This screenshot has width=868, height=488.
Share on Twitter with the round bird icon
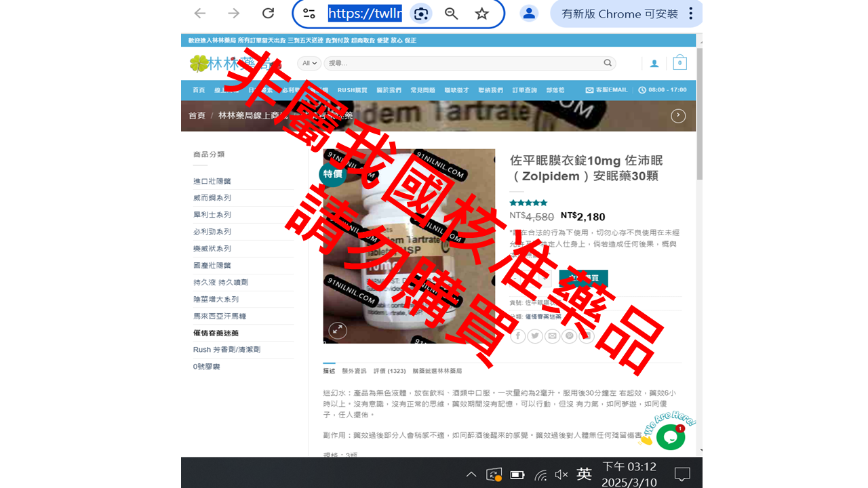pyautogui.click(x=535, y=336)
